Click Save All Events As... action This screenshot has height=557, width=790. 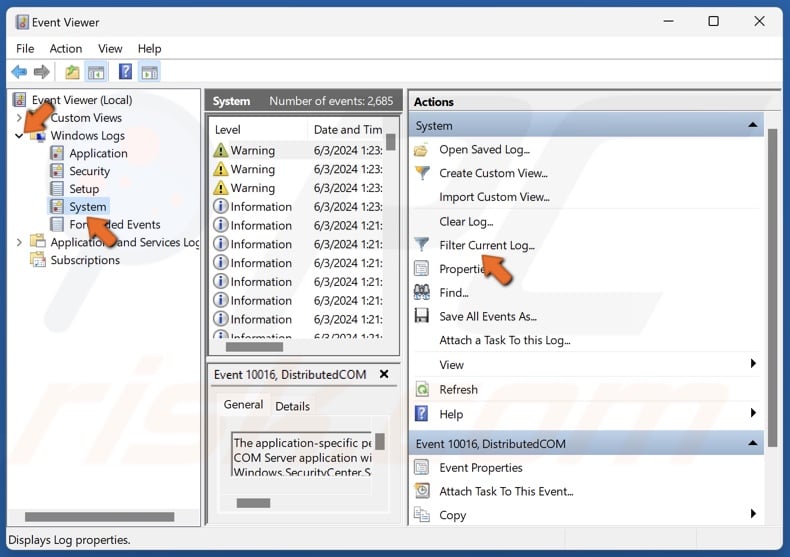[488, 316]
